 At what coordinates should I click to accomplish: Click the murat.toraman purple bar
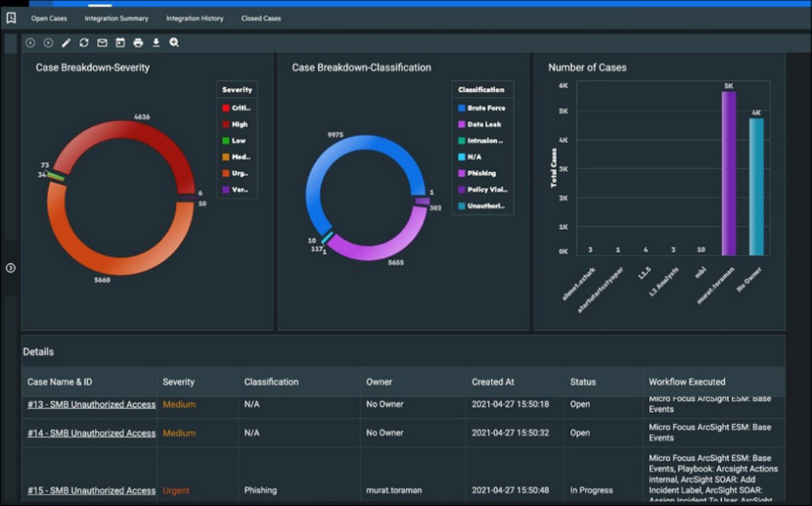point(729,174)
